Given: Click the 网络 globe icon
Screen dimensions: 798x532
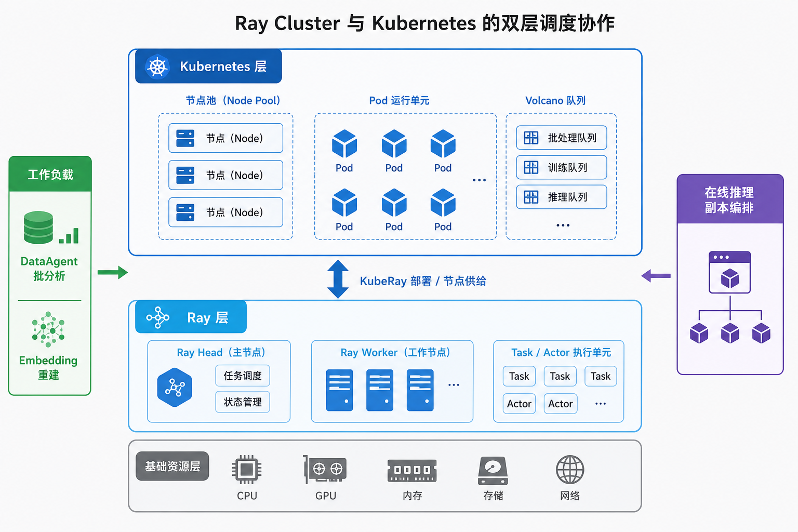Looking at the screenshot, I should (570, 470).
